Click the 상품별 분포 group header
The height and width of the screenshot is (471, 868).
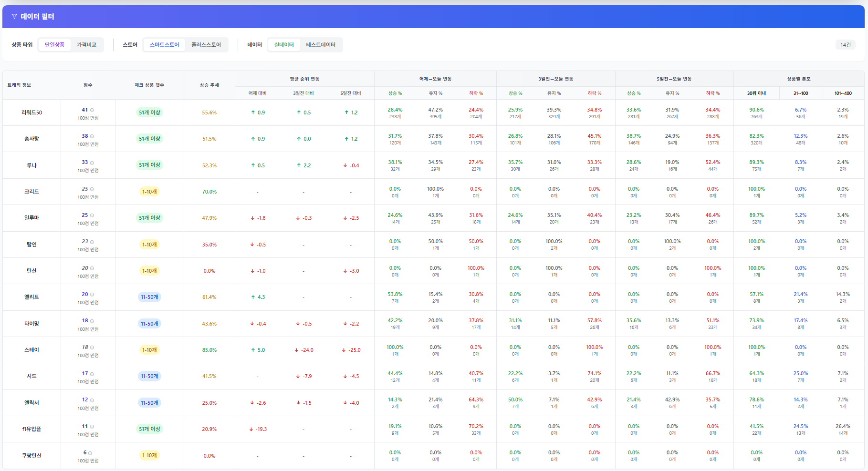point(799,79)
